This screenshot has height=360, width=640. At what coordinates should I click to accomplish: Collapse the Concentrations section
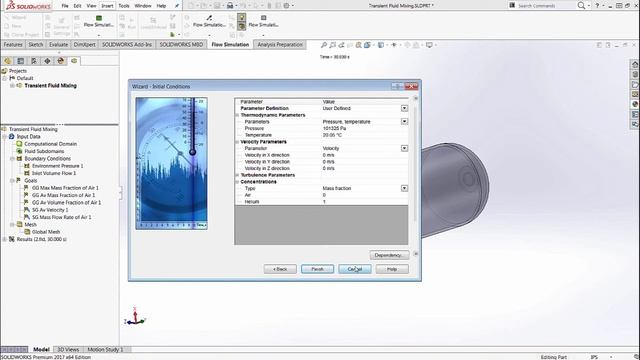pyautogui.click(x=237, y=182)
